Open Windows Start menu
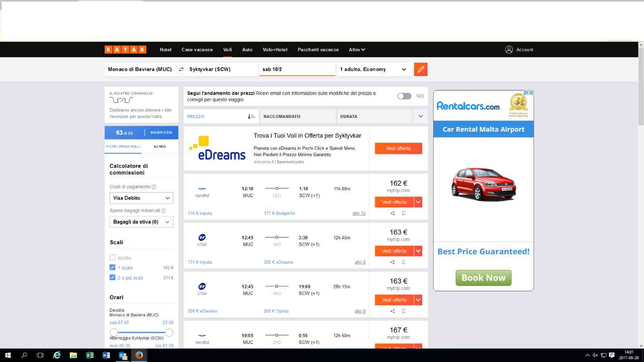 pos(8,355)
